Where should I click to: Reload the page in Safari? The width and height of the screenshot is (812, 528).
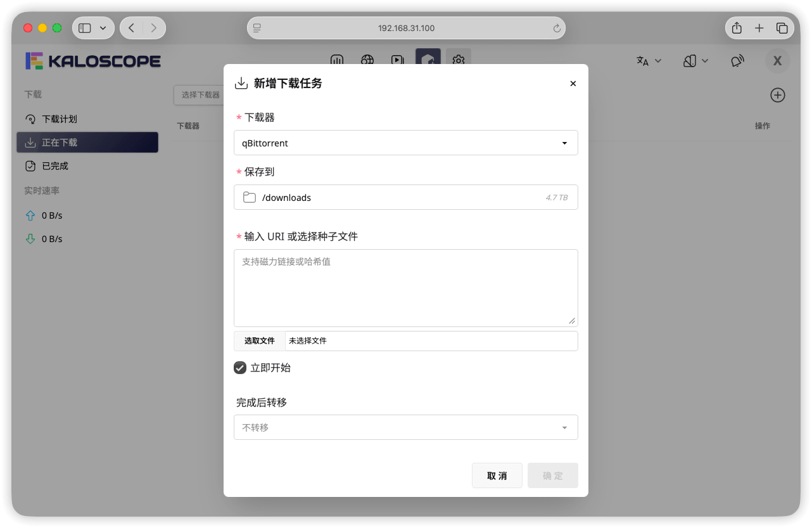(x=557, y=28)
